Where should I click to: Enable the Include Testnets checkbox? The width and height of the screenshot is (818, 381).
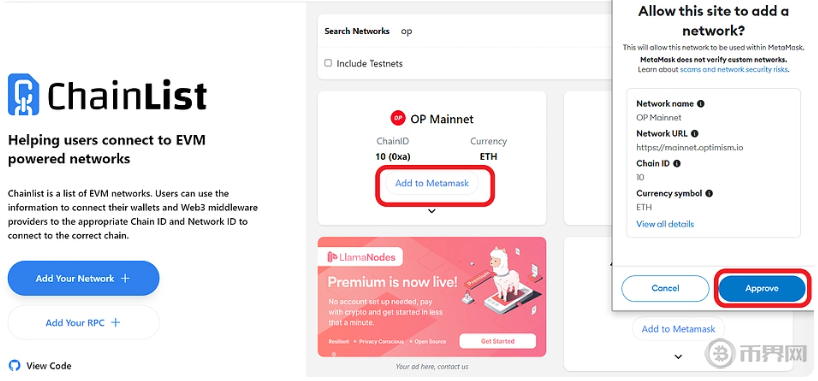328,63
